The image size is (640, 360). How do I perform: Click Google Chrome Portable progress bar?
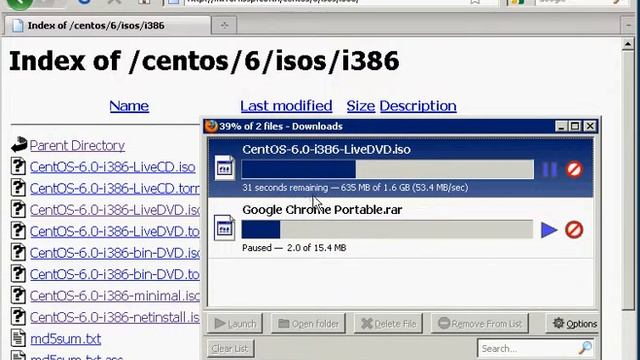387,229
